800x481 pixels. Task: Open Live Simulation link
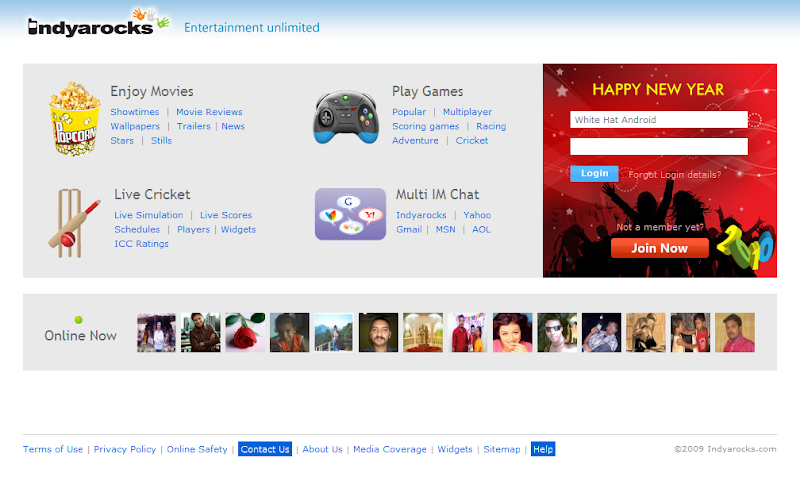coord(148,215)
